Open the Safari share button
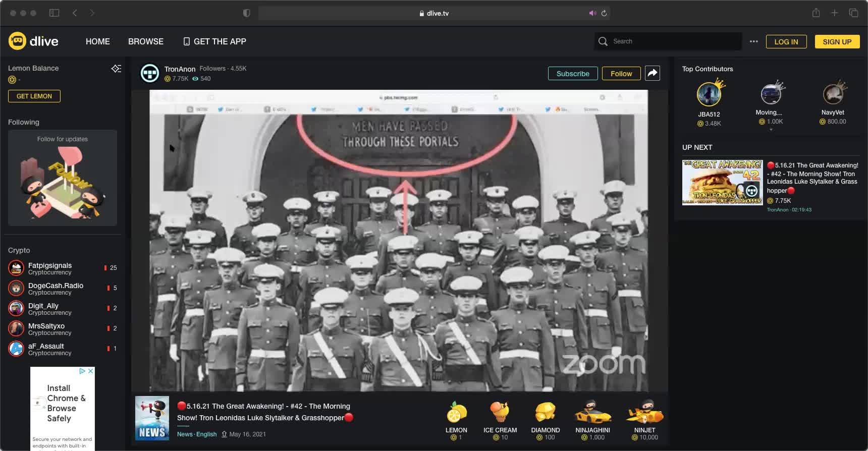The image size is (868, 451). pyautogui.click(x=816, y=13)
